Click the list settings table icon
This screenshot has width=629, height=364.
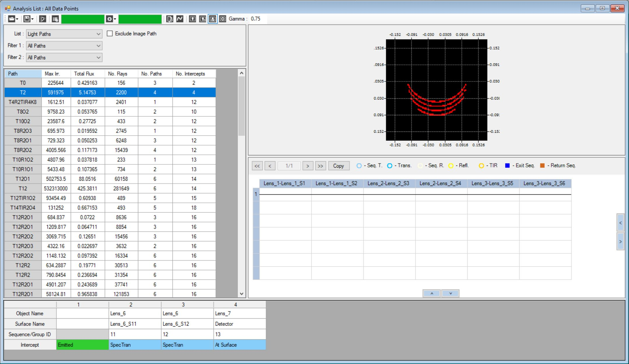point(55,19)
